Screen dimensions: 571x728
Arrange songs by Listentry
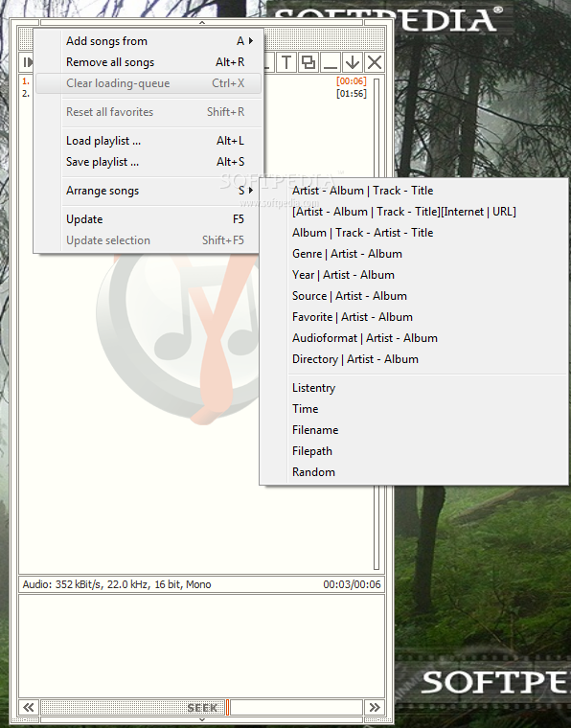[414, 388]
